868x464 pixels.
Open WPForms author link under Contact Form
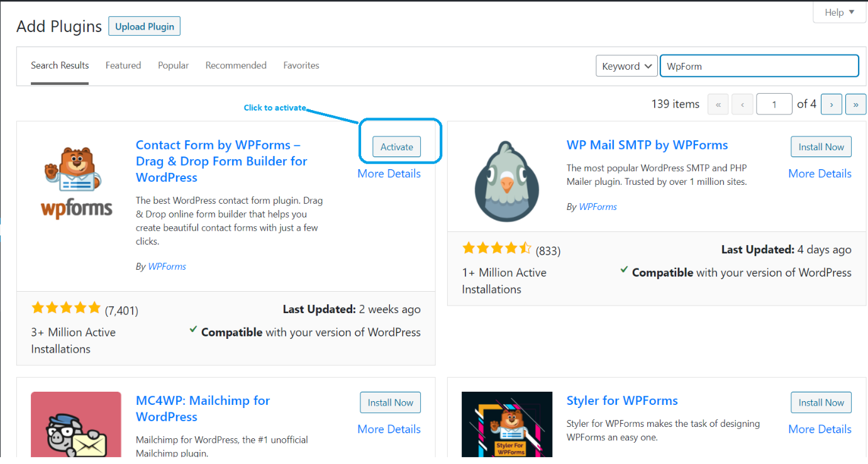click(167, 267)
